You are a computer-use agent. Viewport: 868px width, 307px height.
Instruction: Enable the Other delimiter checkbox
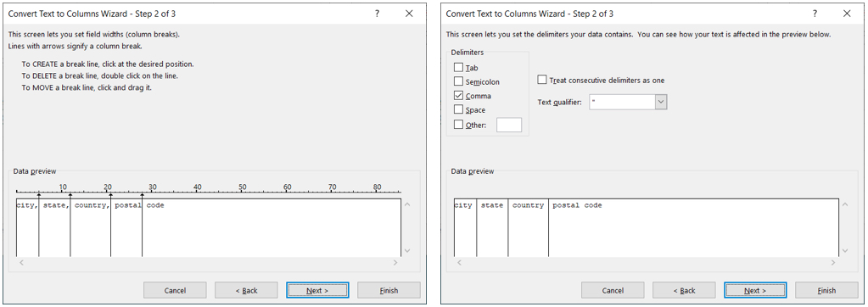point(458,125)
